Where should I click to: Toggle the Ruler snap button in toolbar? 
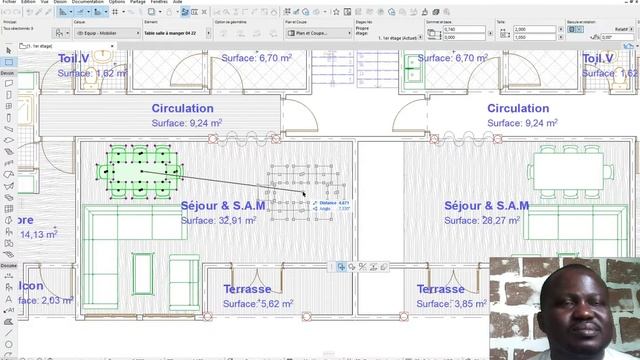click(98, 12)
